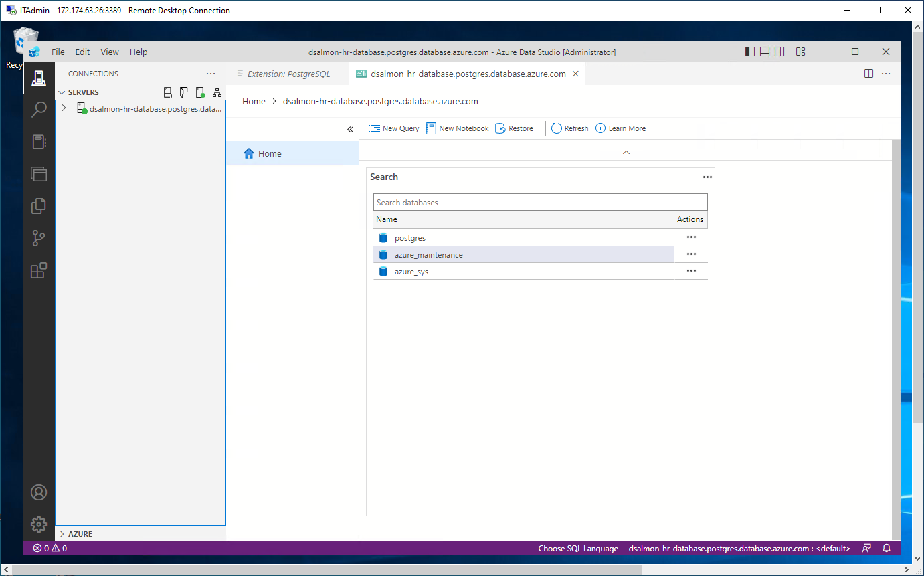Open the Manage gear icon

click(x=39, y=524)
